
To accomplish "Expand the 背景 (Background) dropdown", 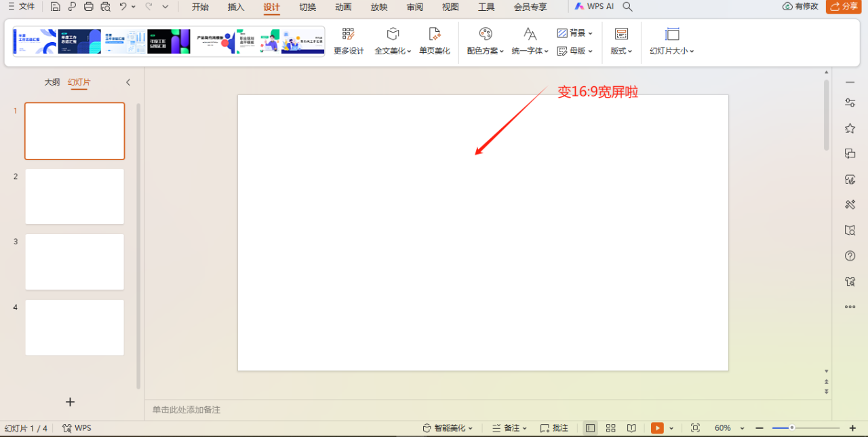I will pos(575,33).
